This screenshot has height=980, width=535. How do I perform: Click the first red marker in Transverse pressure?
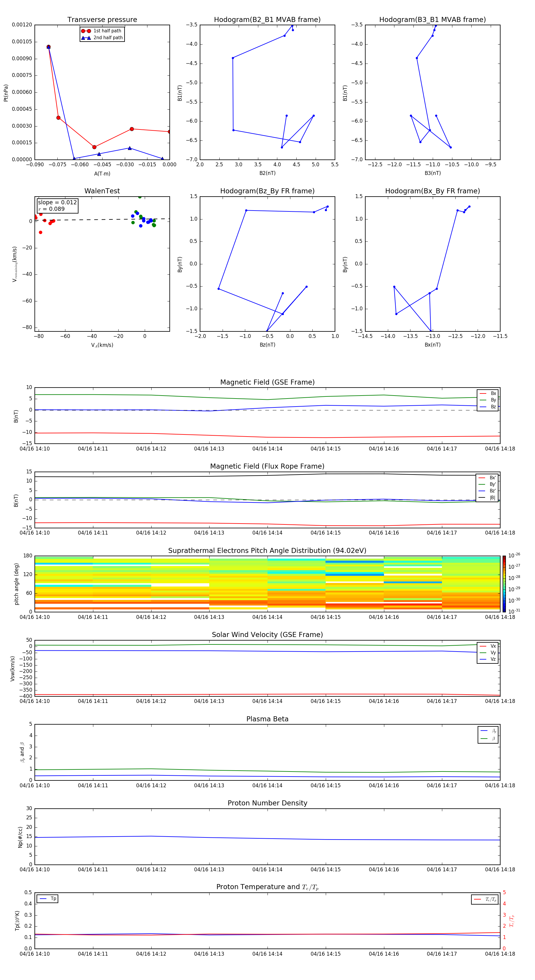48,47
